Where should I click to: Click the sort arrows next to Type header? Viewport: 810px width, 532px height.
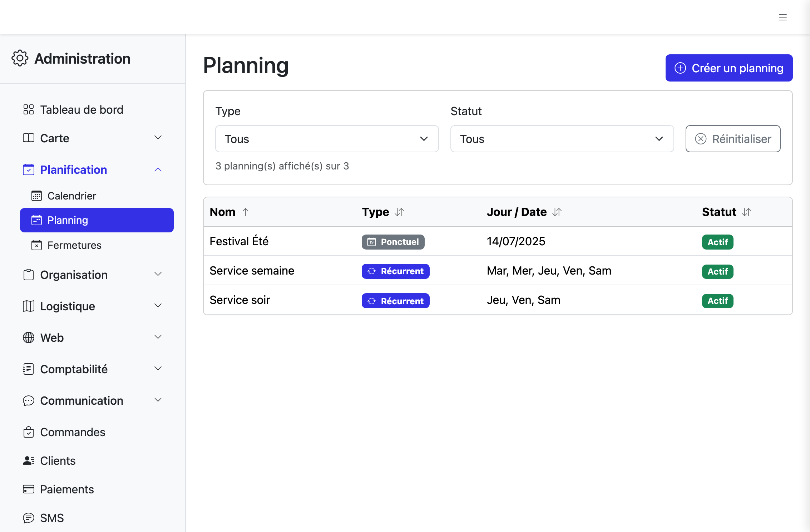click(x=399, y=212)
